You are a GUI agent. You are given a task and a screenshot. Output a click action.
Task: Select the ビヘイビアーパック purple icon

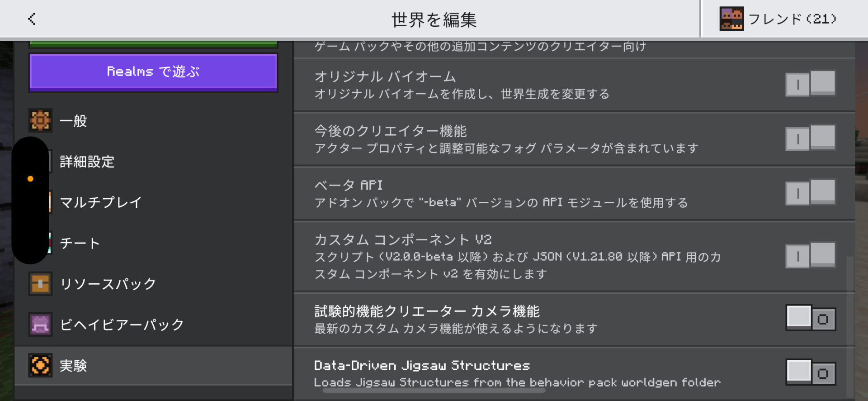click(x=40, y=325)
